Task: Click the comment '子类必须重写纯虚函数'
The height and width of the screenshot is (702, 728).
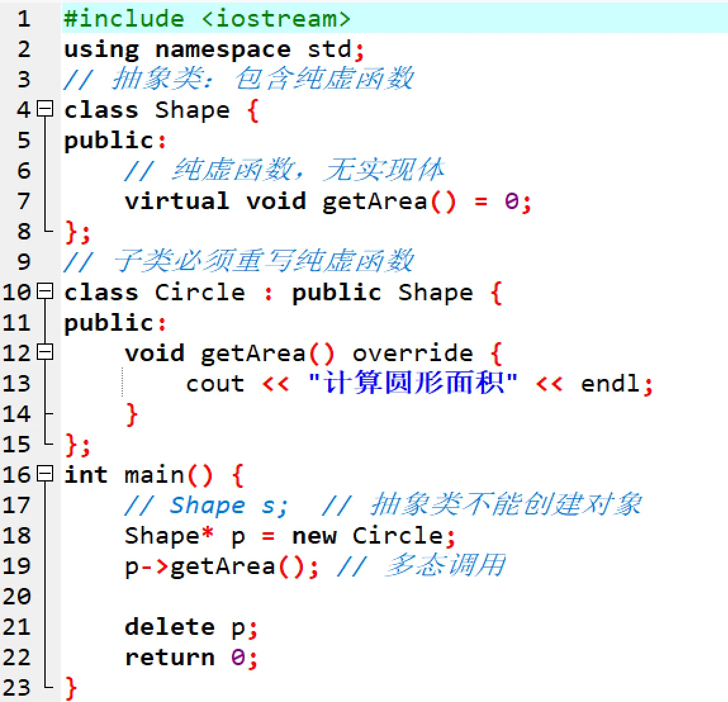Action: coord(263,261)
